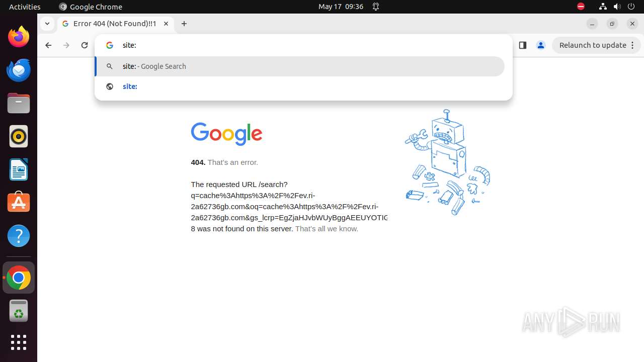Click the notifications bell icon in top bar
This screenshot has height=362, width=644.
pos(376,7)
